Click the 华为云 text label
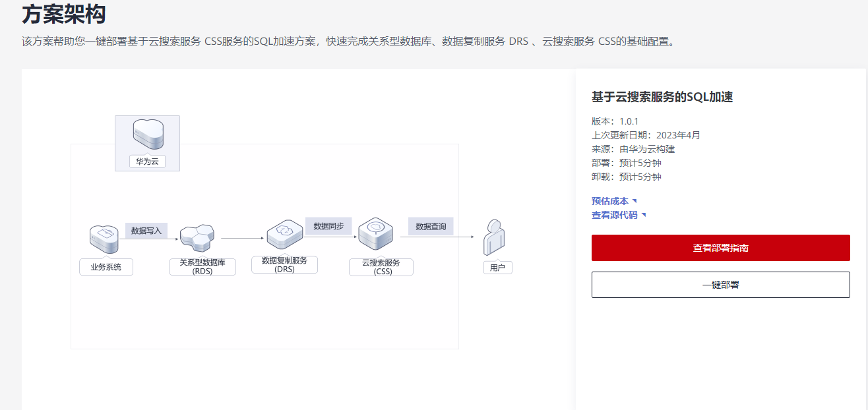This screenshot has width=868, height=410. tap(147, 161)
